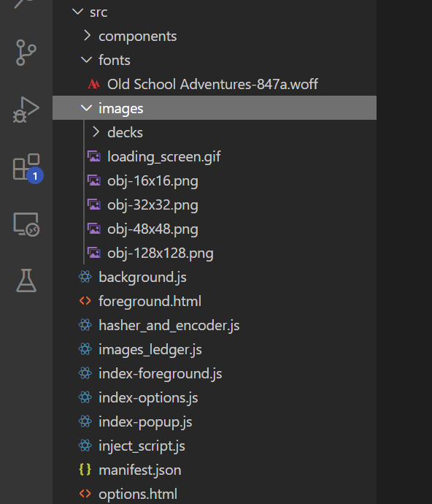Open manifest.json file
Viewport: 432px width, 504px height.
click(139, 470)
